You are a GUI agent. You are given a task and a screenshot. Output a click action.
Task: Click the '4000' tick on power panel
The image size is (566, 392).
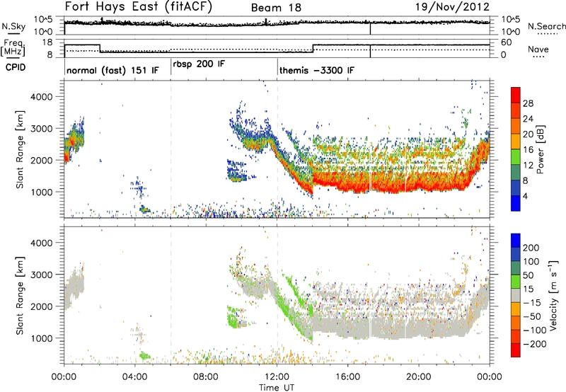coord(41,97)
